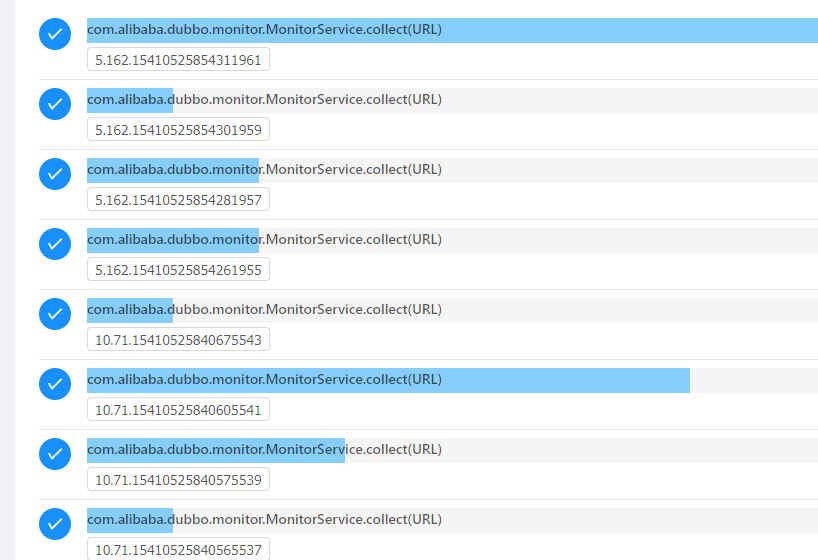Open trace ID tag 10.71.15410525840675543
818x560 pixels.
coord(178,339)
